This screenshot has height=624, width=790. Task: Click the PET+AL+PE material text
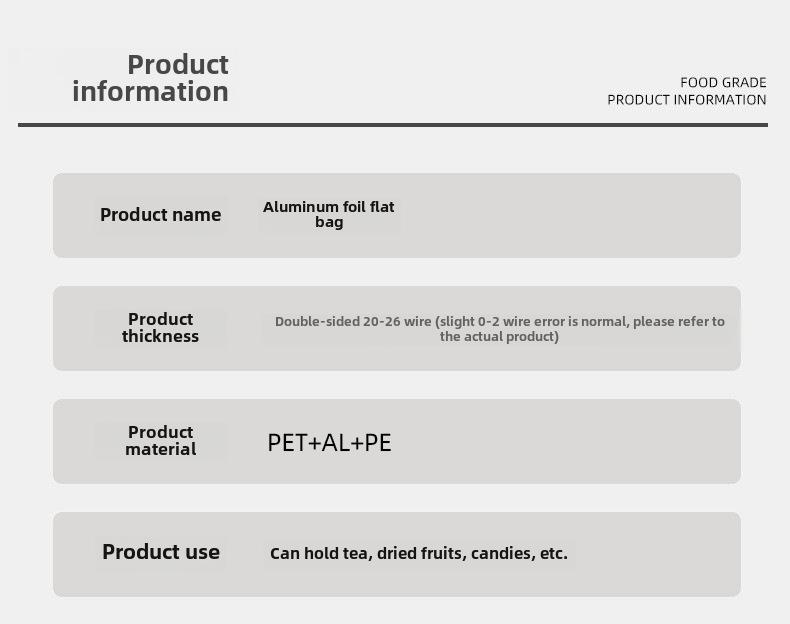pyautogui.click(x=329, y=443)
